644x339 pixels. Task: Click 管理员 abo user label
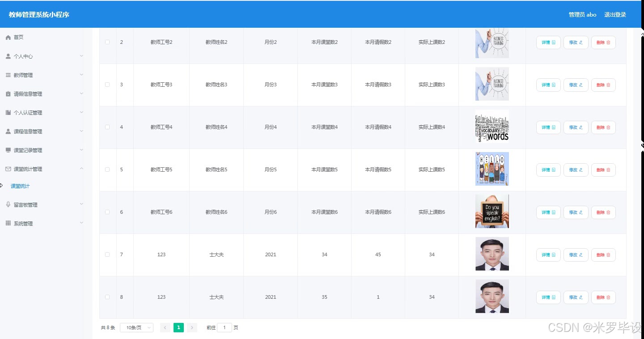tap(582, 15)
